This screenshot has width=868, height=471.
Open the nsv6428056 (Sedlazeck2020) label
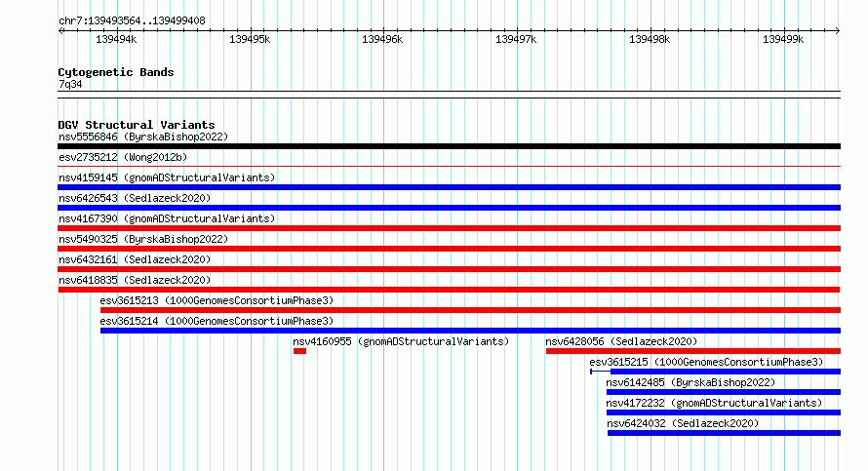pos(621,341)
